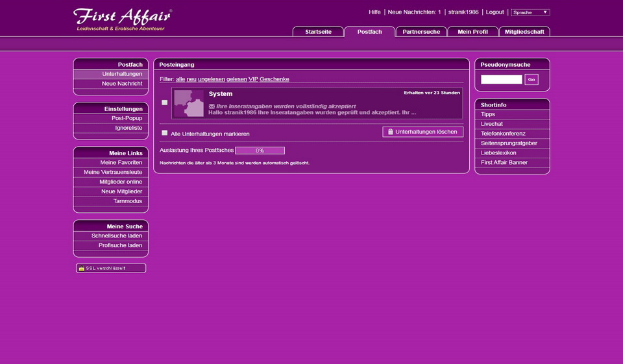Click the envelope icon in the system message
623x364 pixels.
212,106
